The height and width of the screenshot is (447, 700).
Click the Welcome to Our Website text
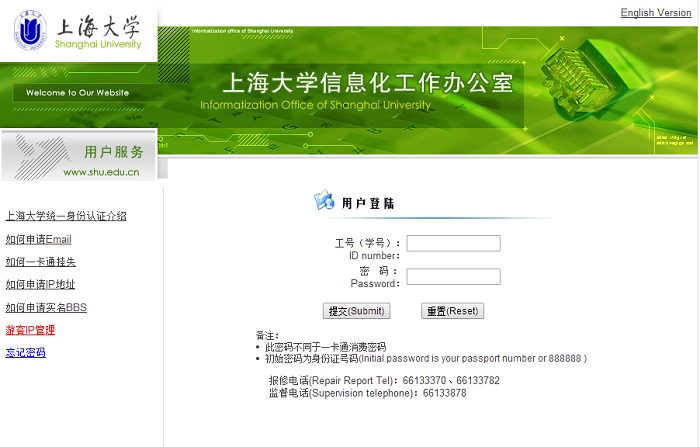coord(77,93)
